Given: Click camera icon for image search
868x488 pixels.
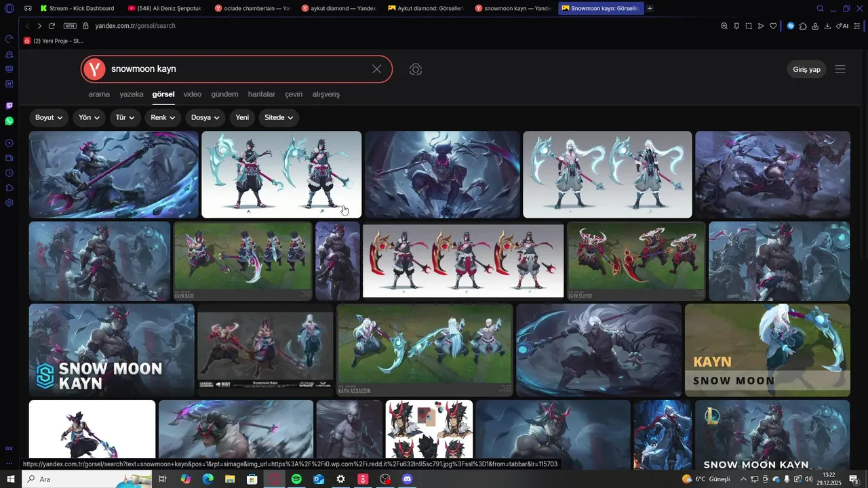Looking at the screenshot, I should coord(416,69).
